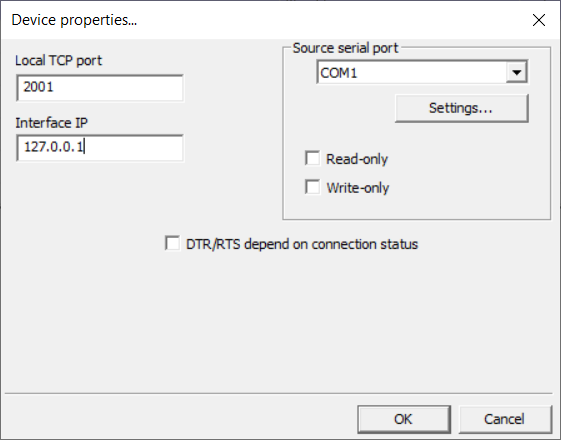
Task: Open the Source serial port dropdown arrow
Action: [516, 73]
